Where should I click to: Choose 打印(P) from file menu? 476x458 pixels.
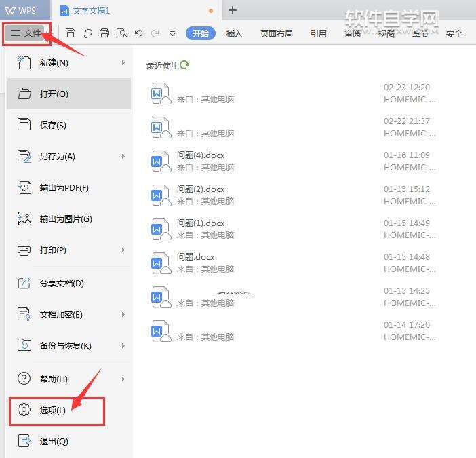(x=69, y=250)
